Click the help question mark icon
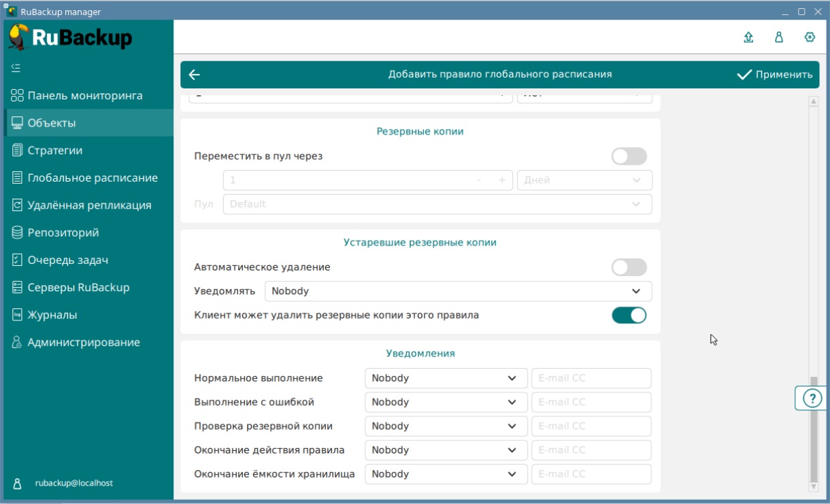 tap(812, 398)
